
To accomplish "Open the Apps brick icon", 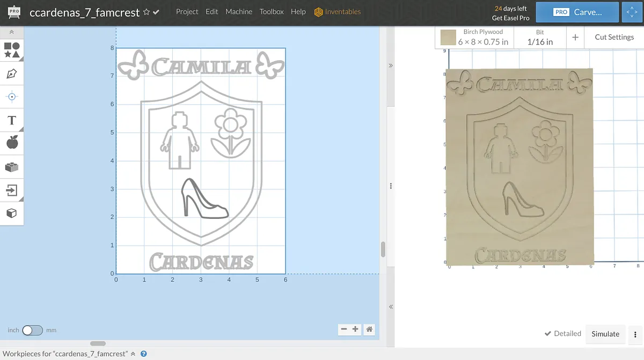I will click(x=12, y=167).
